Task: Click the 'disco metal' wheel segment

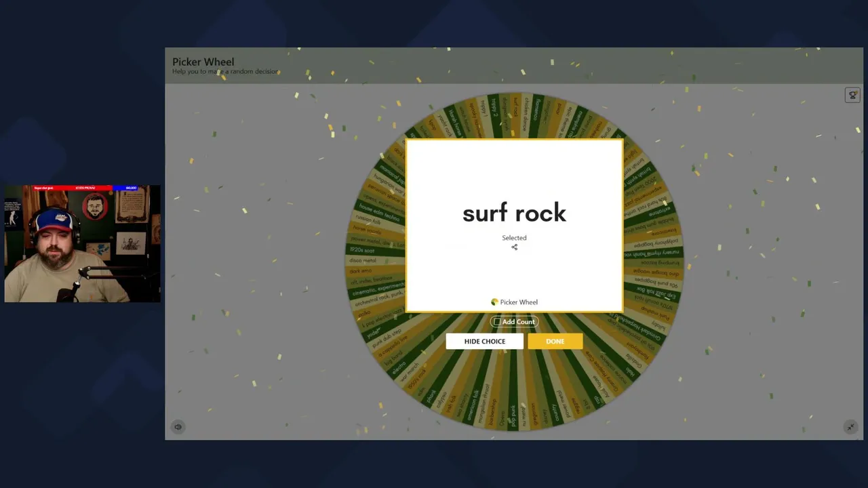Action: pos(363,261)
